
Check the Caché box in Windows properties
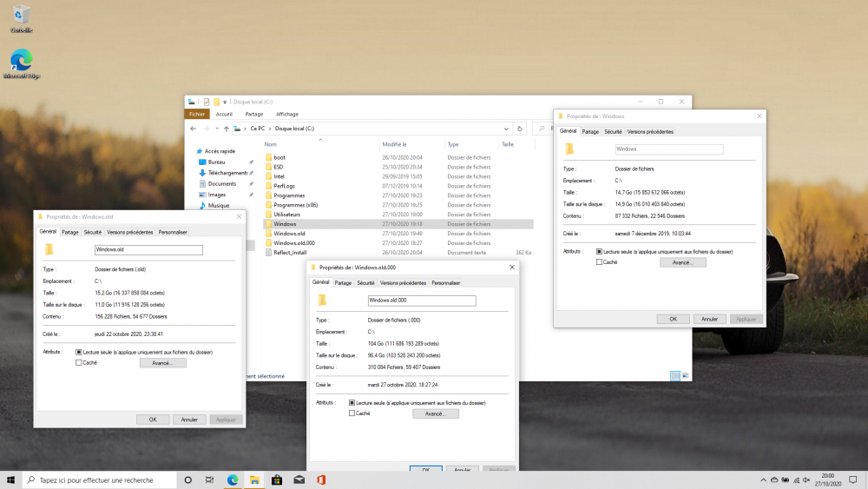click(x=600, y=261)
